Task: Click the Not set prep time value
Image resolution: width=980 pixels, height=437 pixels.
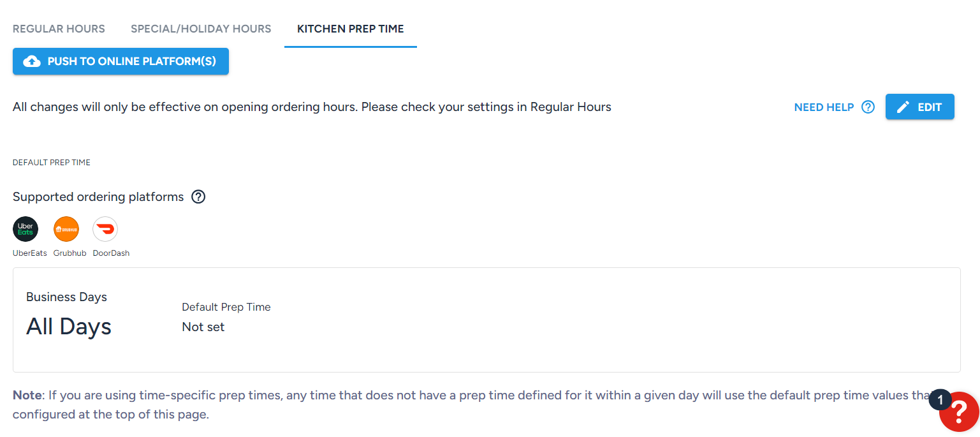Action: click(x=203, y=327)
